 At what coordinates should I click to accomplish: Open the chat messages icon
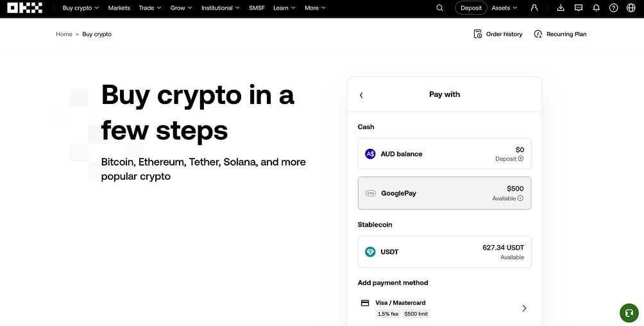[579, 8]
